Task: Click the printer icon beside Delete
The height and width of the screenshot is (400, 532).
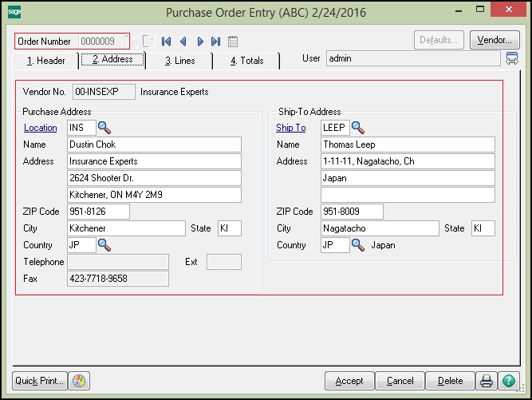Action: pos(487,381)
